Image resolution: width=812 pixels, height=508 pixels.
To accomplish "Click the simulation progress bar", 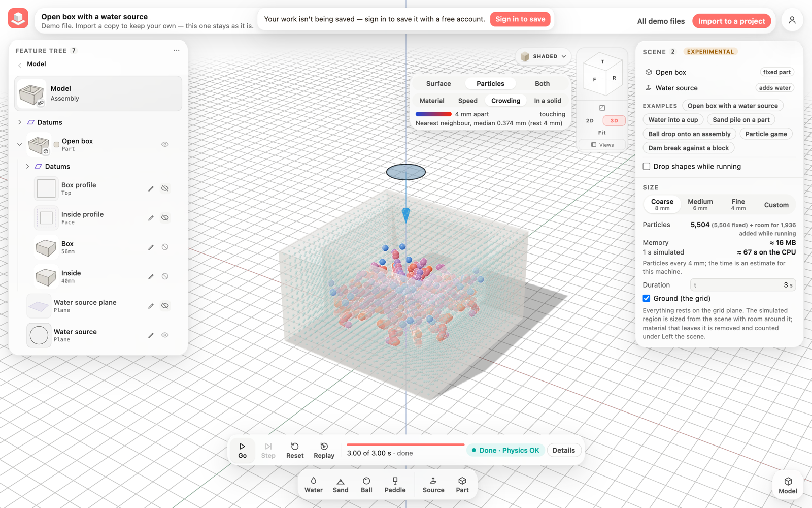I will (x=405, y=444).
